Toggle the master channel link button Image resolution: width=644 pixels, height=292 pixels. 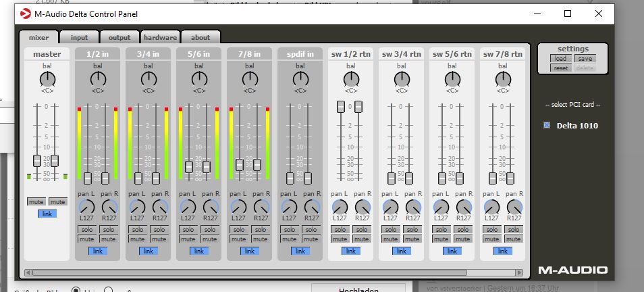pyautogui.click(x=47, y=214)
